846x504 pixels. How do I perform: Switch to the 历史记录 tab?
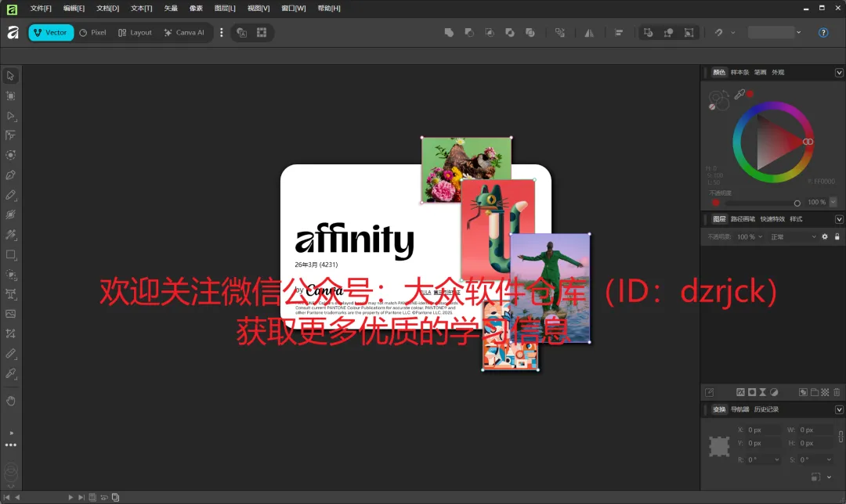tap(766, 409)
